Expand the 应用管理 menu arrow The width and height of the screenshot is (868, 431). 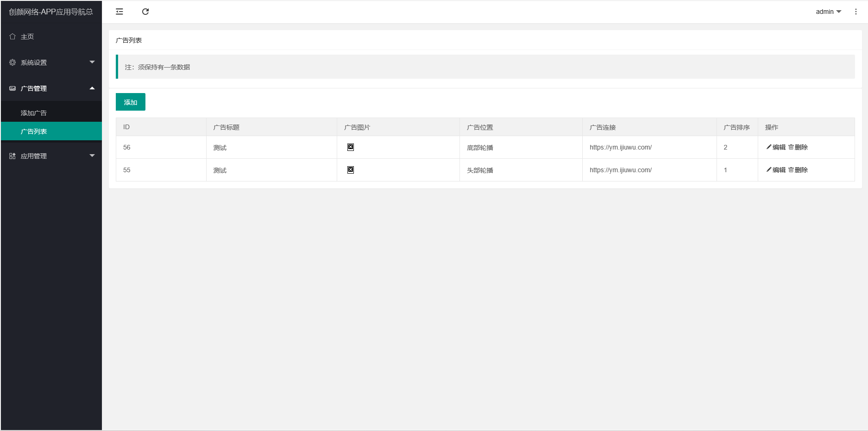point(92,156)
